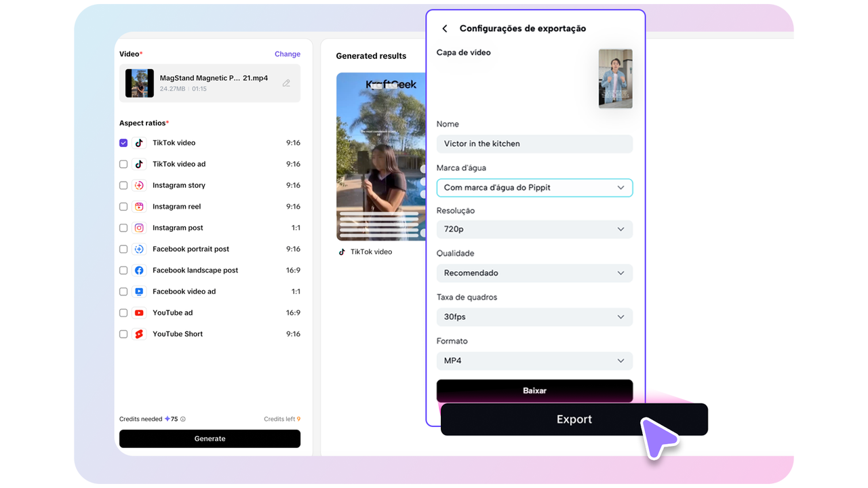
Task: Click the TikTok logo in the TikTok video ad row
Action: [x=139, y=164]
